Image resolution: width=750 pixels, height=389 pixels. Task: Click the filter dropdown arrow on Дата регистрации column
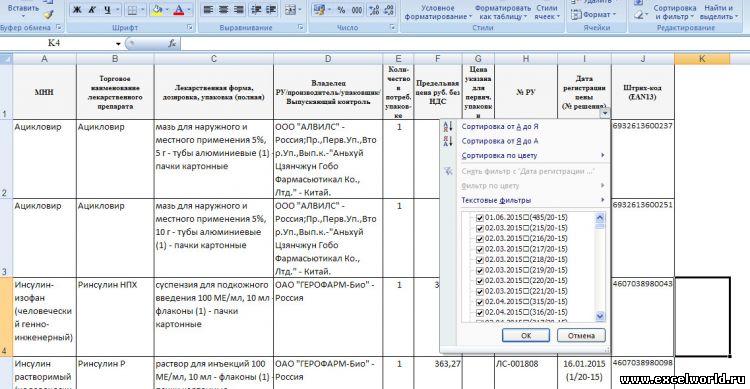click(x=605, y=113)
